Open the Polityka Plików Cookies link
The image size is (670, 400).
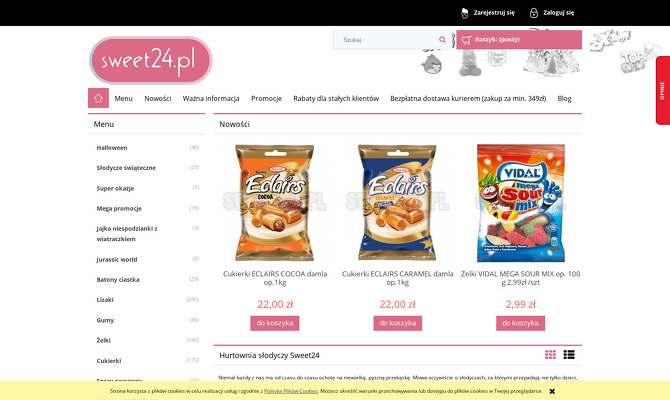click(291, 391)
